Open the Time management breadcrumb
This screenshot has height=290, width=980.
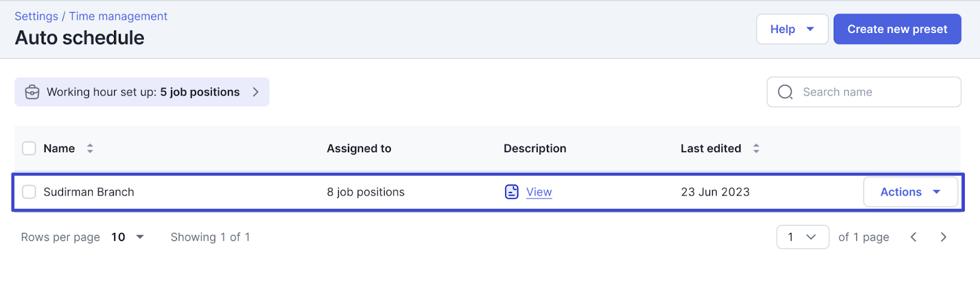(118, 17)
